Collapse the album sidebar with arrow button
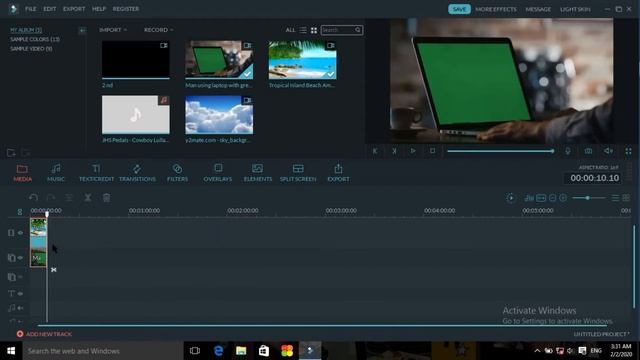The width and height of the screenshot is (640, 360). point(82,30)
